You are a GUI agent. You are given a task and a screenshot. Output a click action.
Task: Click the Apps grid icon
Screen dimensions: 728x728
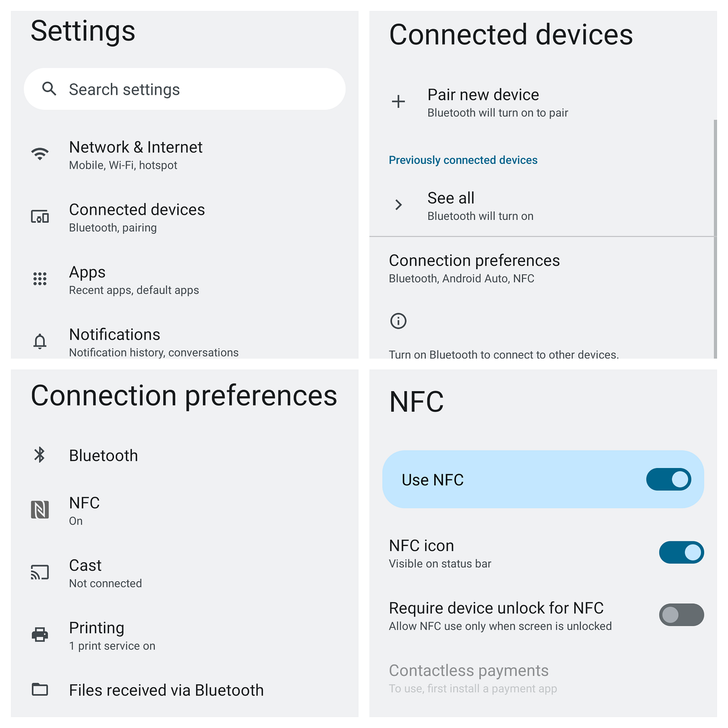pos(40,279)
